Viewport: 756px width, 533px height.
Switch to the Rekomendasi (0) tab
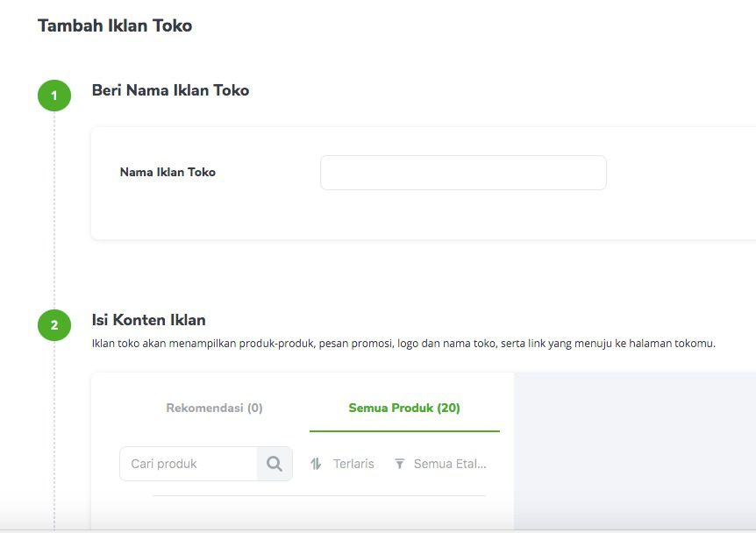click(x=214, y=408)
